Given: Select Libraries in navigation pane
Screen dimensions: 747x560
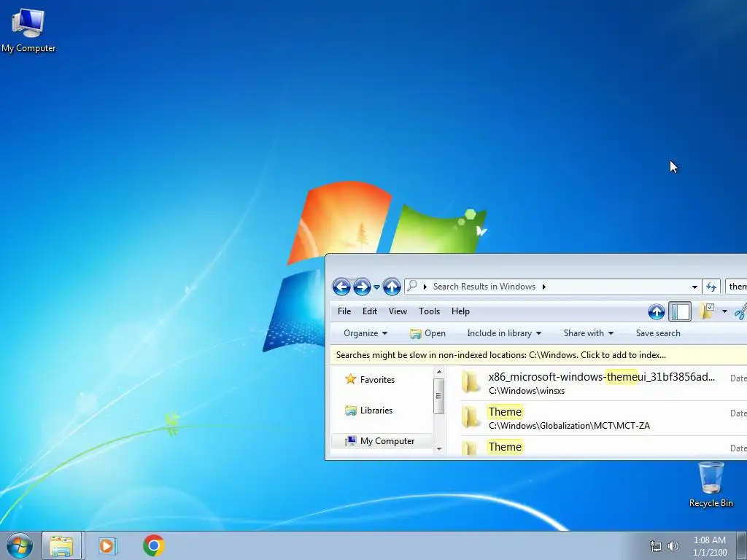Looking at the screenshot, I should point(376,411).
